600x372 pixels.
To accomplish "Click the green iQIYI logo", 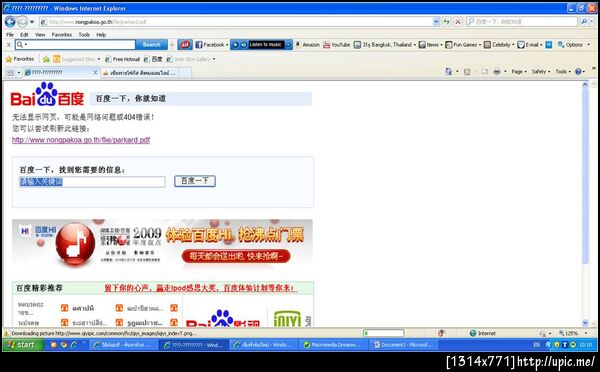I will [x=287, y=319].
